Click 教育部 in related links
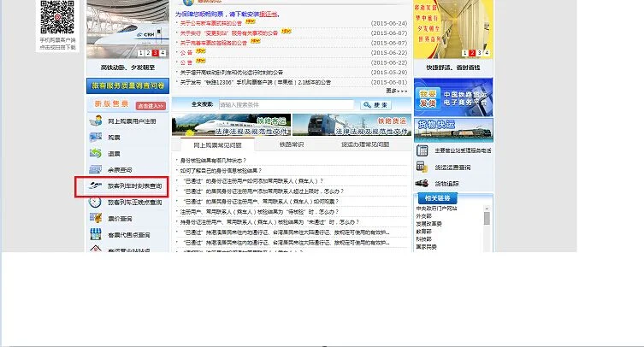This screenshot has width=644, height=347. [x=423, y=232]
